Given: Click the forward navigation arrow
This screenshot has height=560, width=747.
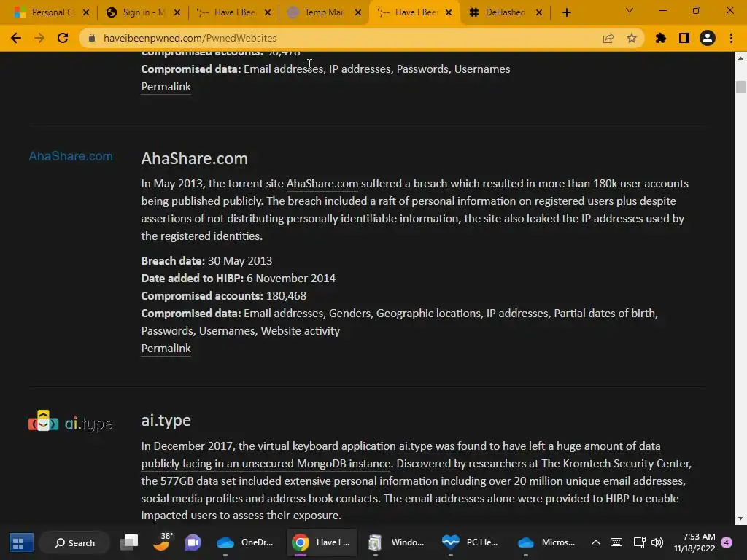Looking at the screenshot, I should (39, 38).
